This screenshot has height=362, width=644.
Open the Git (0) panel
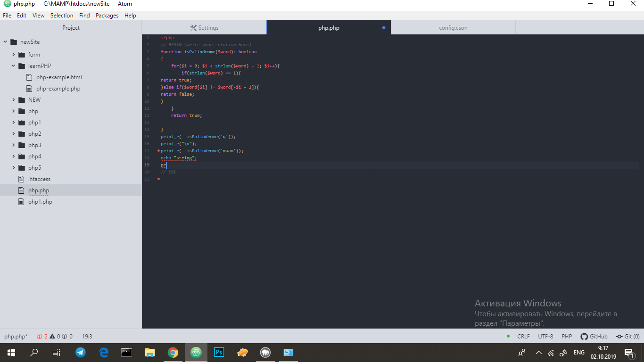[x=627, y=337]
